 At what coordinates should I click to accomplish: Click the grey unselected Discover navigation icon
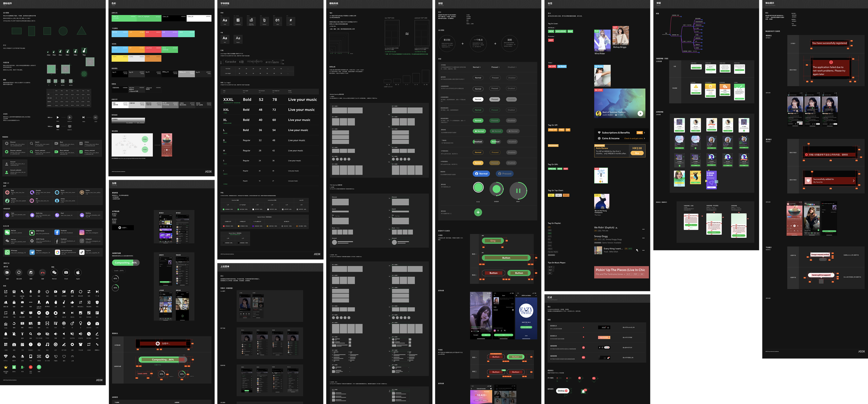click(6, 143)
